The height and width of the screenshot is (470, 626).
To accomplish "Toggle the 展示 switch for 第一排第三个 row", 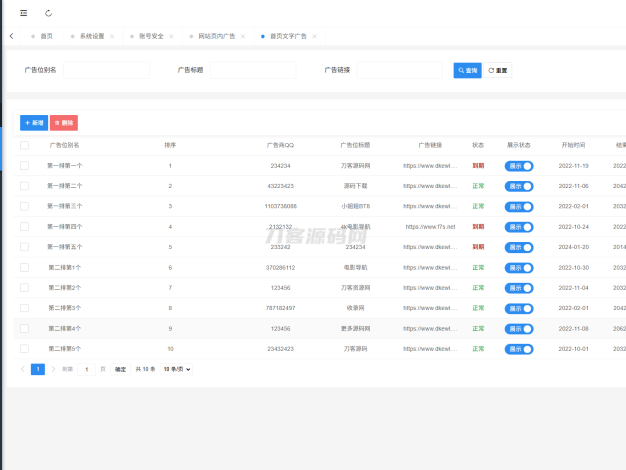I will pos(519,206).
